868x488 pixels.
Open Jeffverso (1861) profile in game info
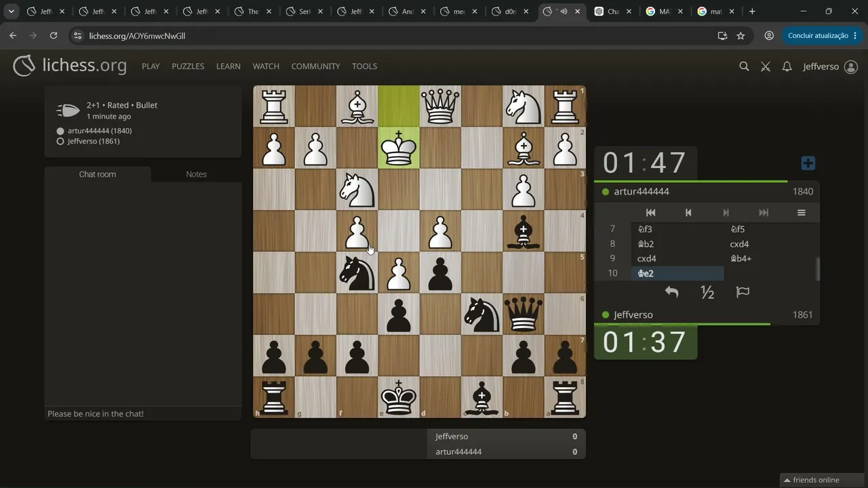point(94,142)
